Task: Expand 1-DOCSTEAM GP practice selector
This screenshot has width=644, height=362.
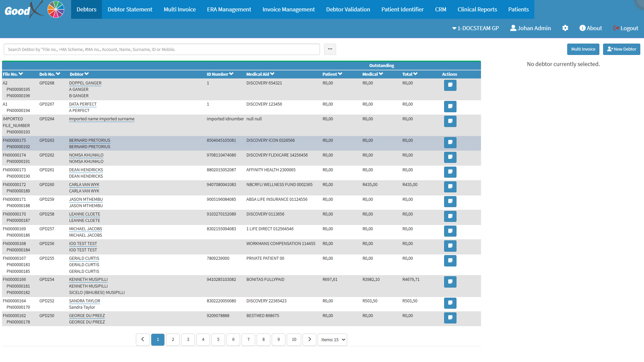Action: coord(475,28)
